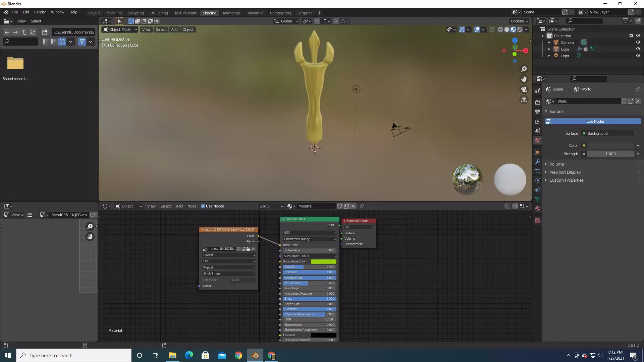Click the Background surface shader field
The width and height of the screenshot is (644, 362).
[607, 133]
